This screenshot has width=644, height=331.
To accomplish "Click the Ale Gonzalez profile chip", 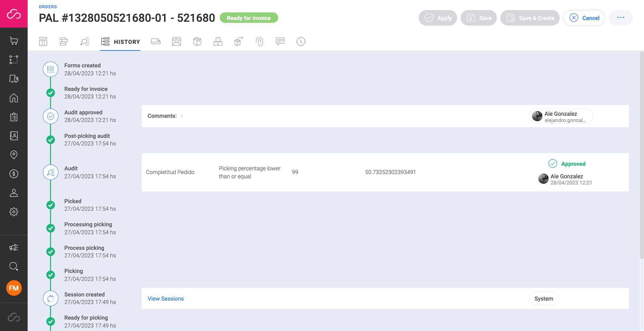I will pos(561,116).
